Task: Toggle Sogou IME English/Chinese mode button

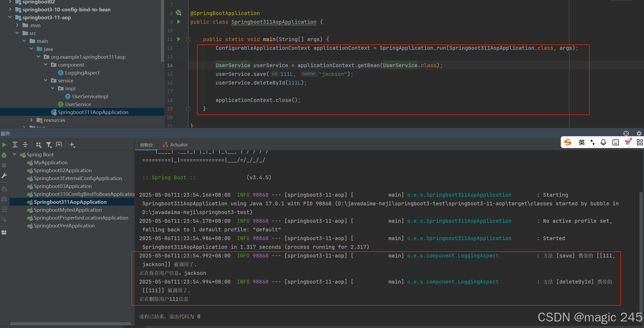Action: (x=582, y=142)
